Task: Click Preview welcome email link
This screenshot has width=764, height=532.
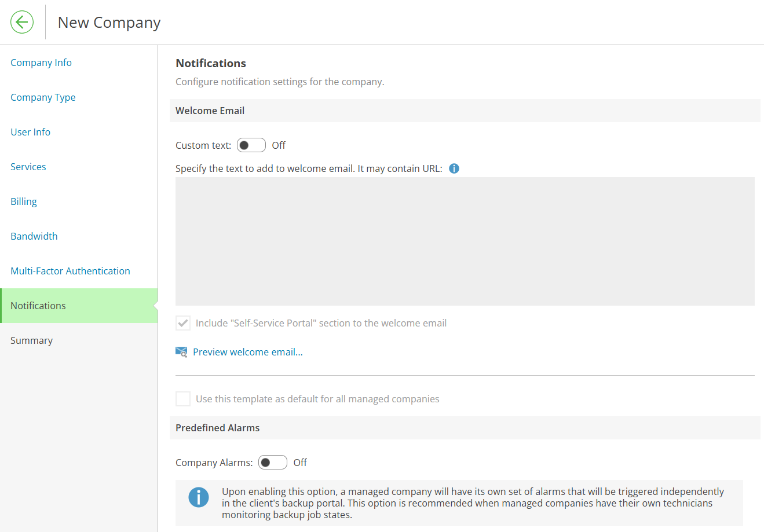Action: coord(248,352)
